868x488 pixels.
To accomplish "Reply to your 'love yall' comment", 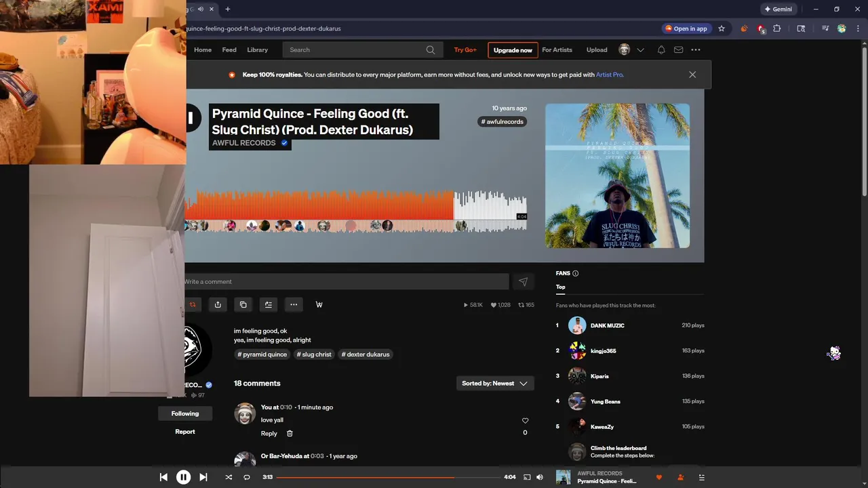I will pyautogui.click(x=269, y=434).
